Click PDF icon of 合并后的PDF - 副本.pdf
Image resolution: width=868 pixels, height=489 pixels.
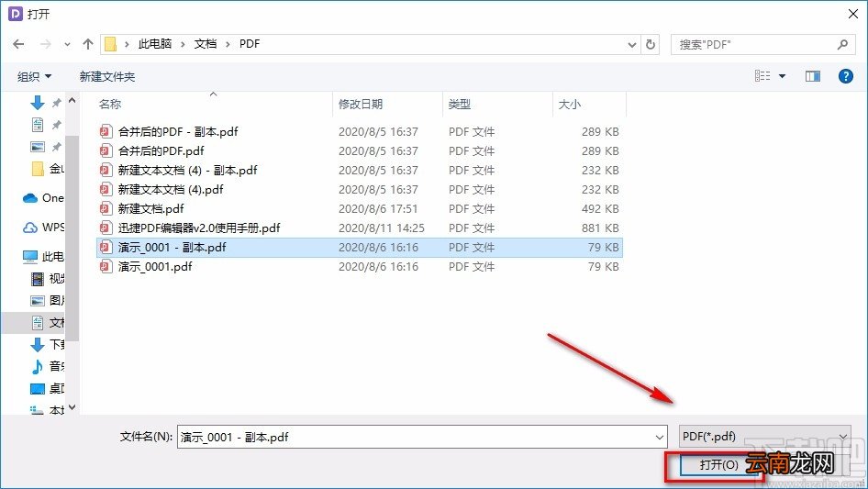point(106,131)
